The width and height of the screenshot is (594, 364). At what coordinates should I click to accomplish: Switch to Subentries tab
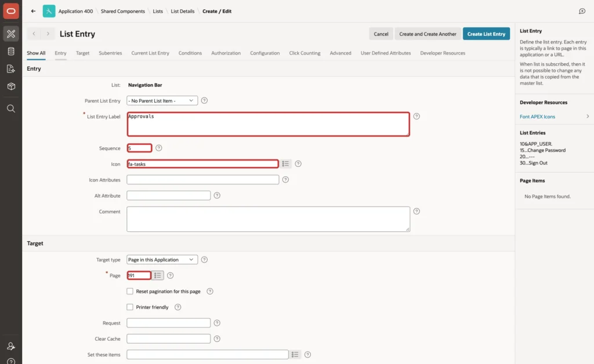tap(110, 53)
